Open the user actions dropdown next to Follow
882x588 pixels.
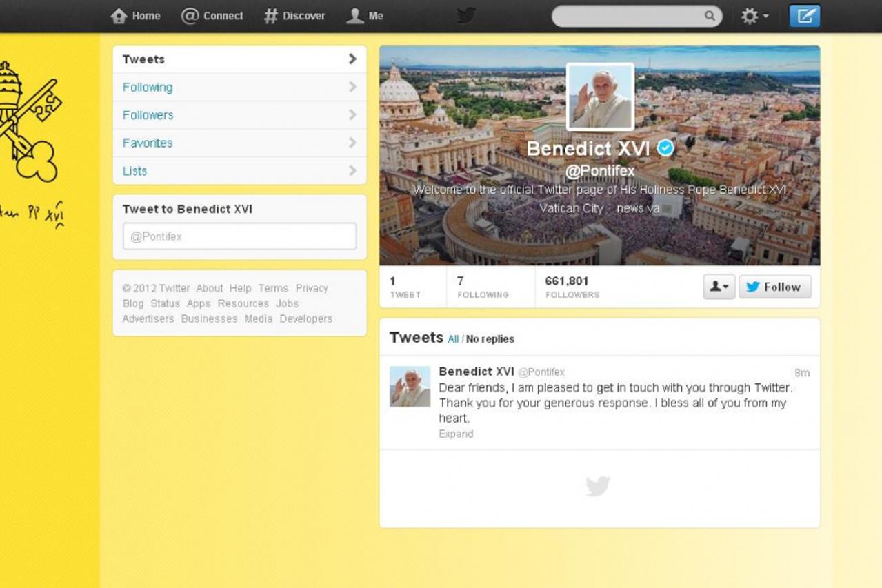(x=719, y=287)
